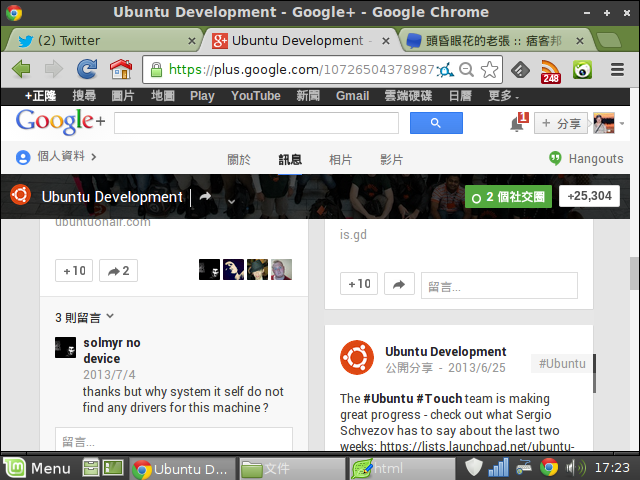Click the green padlock security icon
640x480 pixels.
tap(156, 70)
